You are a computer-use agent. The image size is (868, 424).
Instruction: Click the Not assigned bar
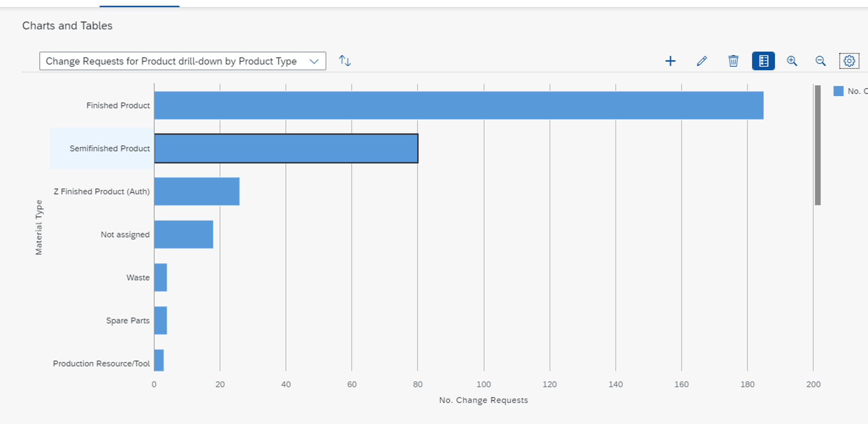click(x=184, y=235)
